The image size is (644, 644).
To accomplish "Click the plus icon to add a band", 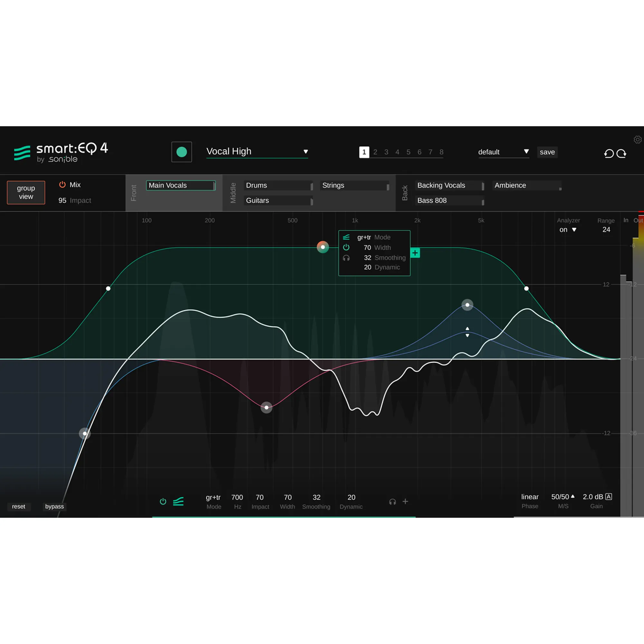I will (x=406, y=501).
